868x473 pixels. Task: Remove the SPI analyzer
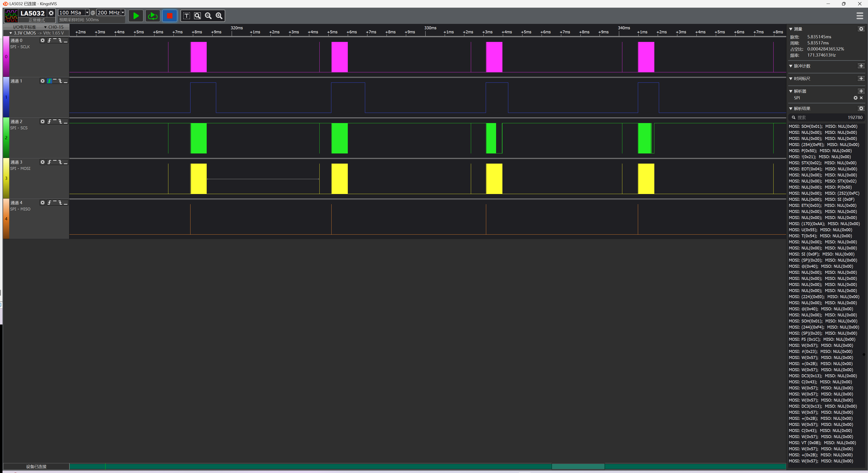861,98
